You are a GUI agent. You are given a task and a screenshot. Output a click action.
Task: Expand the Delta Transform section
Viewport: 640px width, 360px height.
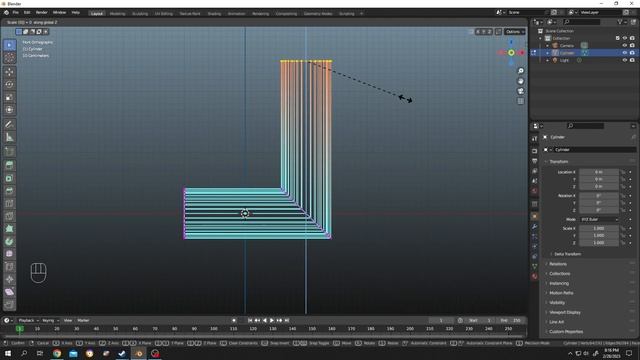(567, 254)
